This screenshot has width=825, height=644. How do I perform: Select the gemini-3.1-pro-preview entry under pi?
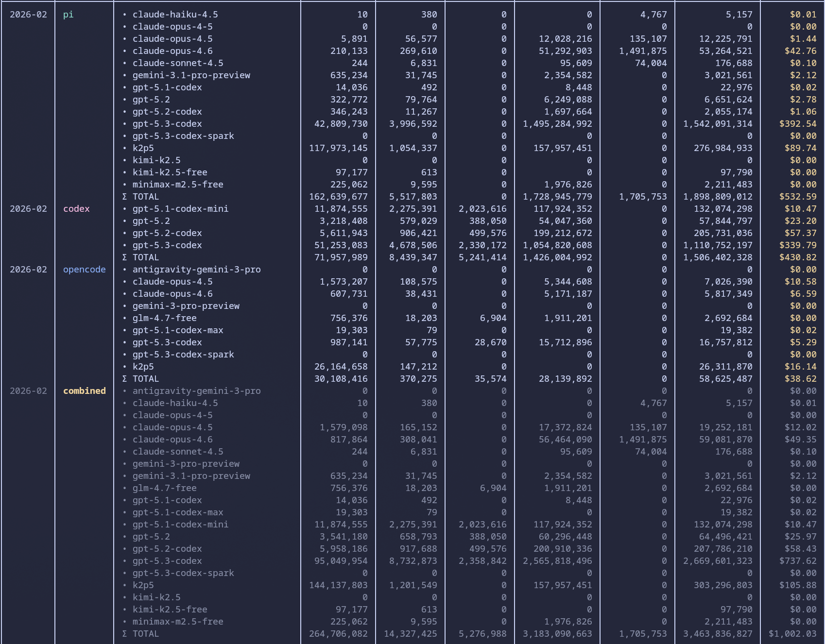coord(192,75)
